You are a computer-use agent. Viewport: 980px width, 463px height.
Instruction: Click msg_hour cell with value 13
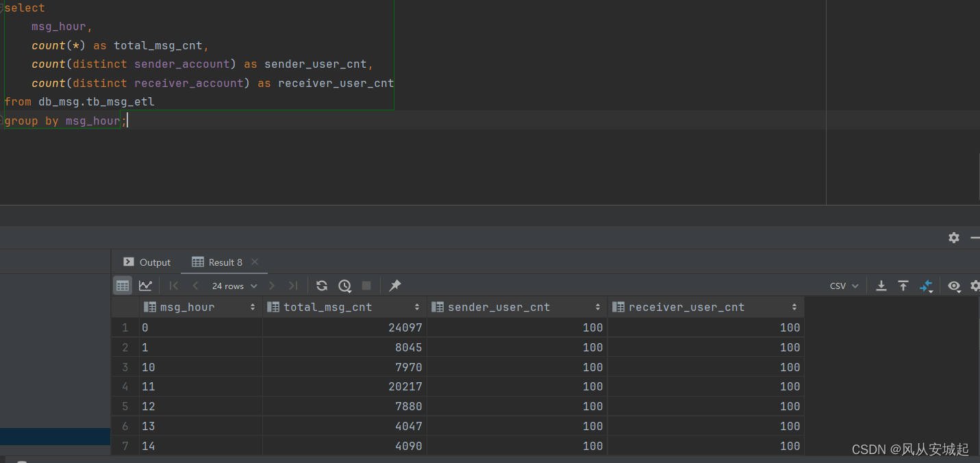pyautogui.click(x=201, y=426)
